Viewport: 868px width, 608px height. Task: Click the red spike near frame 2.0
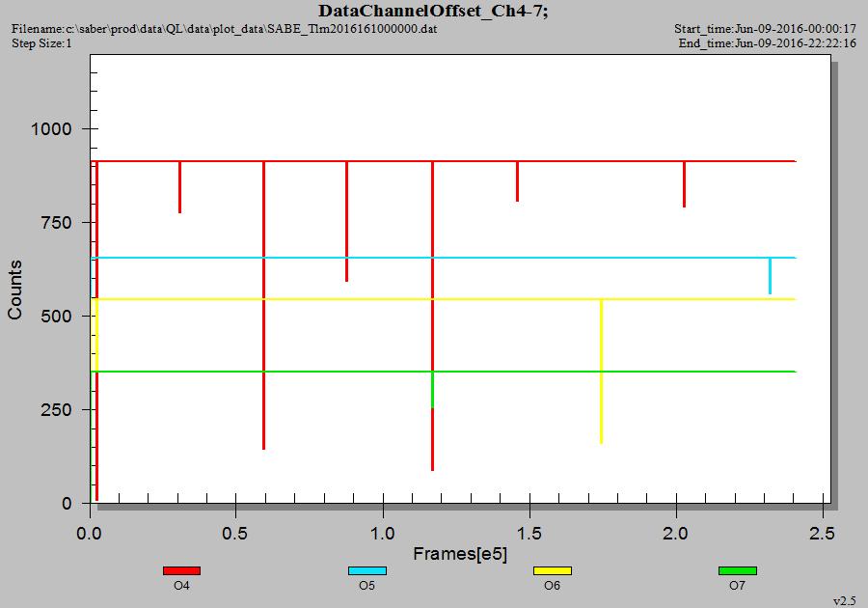(x=684, y=184)
